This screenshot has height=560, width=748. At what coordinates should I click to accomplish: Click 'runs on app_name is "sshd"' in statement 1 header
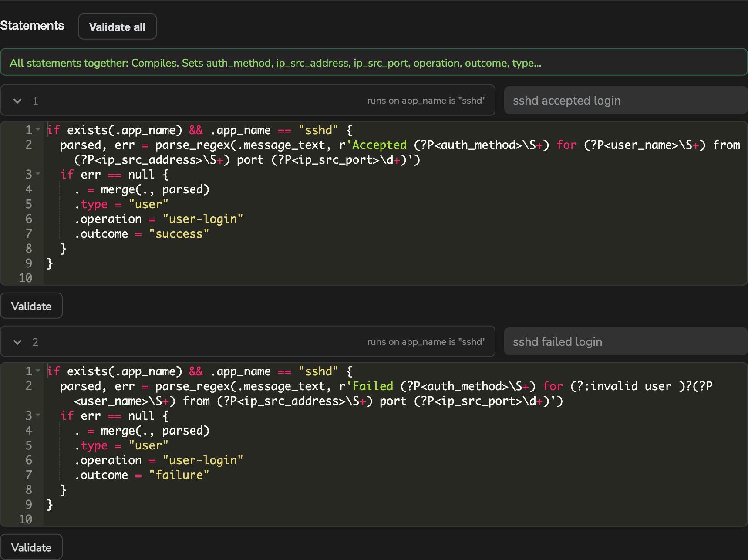(x=426, y=101)
